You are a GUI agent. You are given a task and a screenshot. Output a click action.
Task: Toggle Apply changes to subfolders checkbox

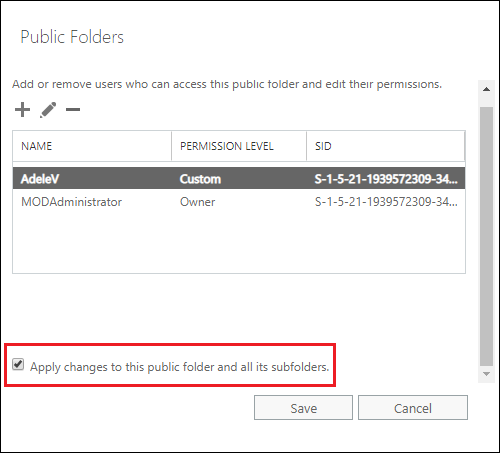pos(18,364)
